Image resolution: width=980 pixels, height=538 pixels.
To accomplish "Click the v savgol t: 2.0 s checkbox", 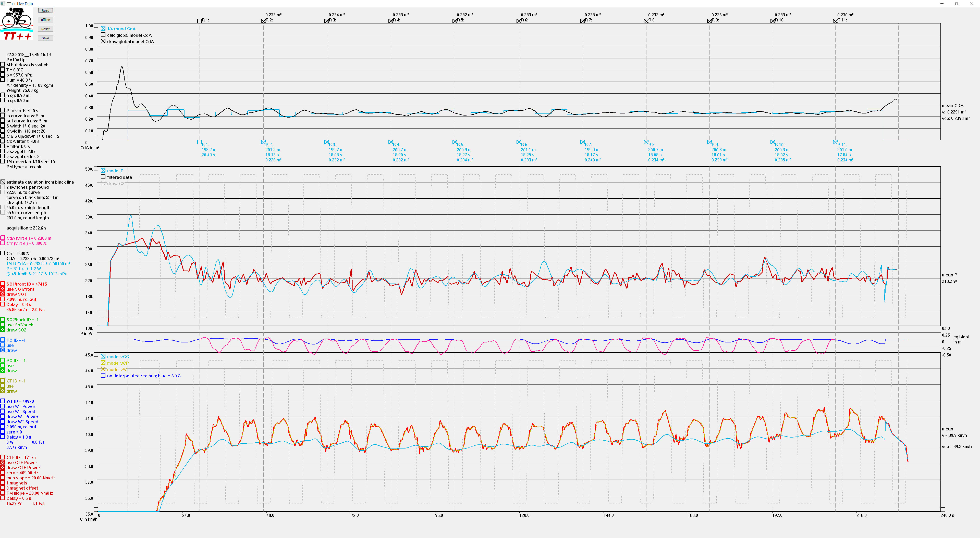I will point(3,151).
